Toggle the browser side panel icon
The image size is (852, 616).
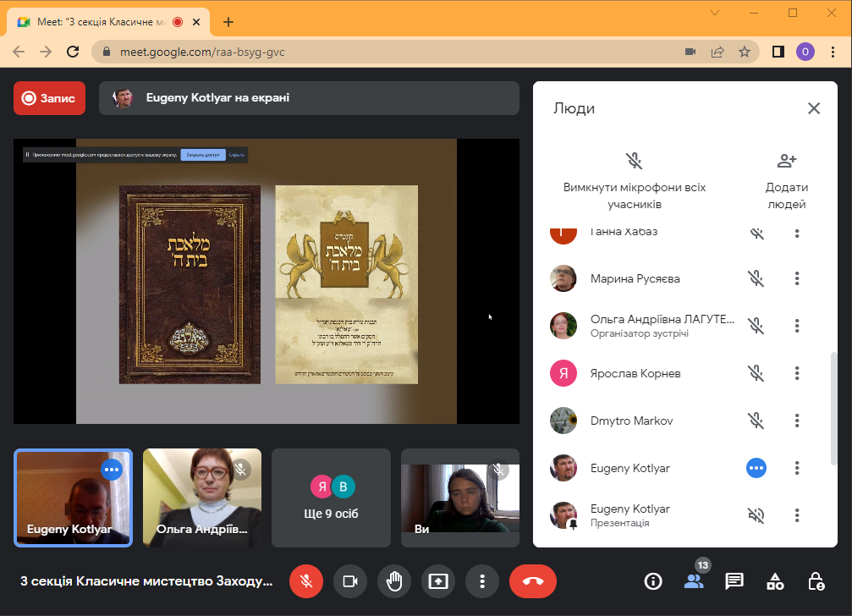point(778,52)
